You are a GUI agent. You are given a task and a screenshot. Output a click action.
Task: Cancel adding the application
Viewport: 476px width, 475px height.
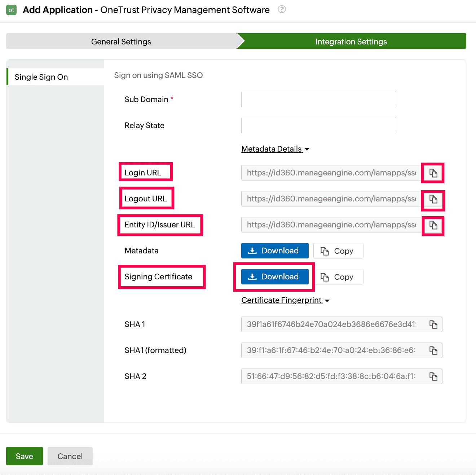click(70, 456)
